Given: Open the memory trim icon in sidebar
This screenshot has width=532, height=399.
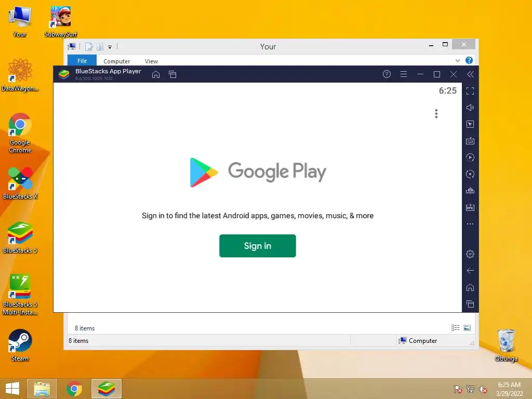Looking at the screenshot, I should coord(470,191).
